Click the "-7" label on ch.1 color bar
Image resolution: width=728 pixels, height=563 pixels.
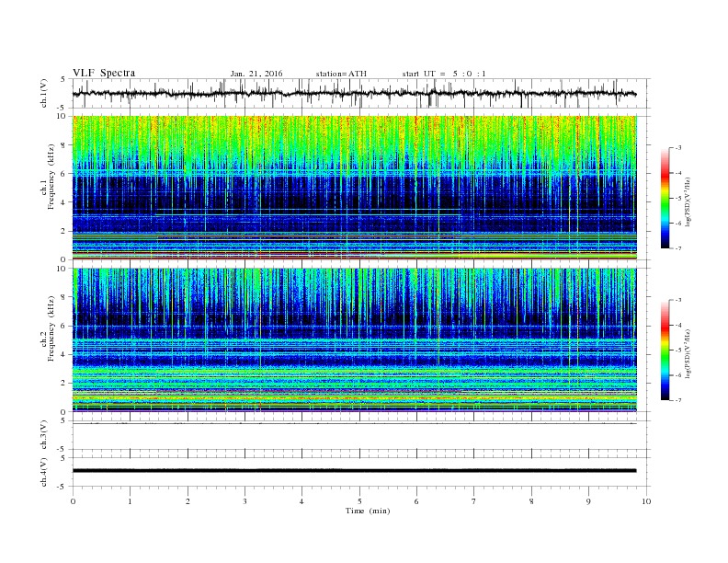click(x=678, y=248)
